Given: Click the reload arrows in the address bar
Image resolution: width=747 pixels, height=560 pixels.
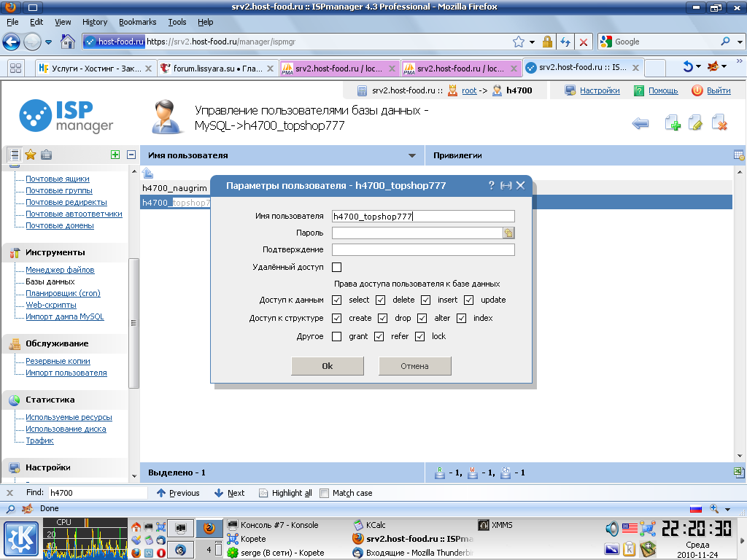Looking at the screenshot, I should [565, 42].
